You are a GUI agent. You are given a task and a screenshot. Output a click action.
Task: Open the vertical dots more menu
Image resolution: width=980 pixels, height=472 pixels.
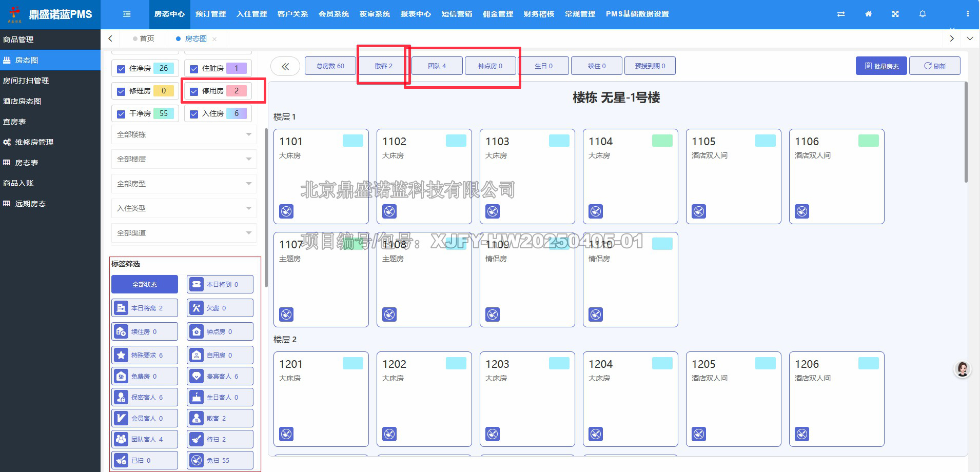tap(968, 14)
